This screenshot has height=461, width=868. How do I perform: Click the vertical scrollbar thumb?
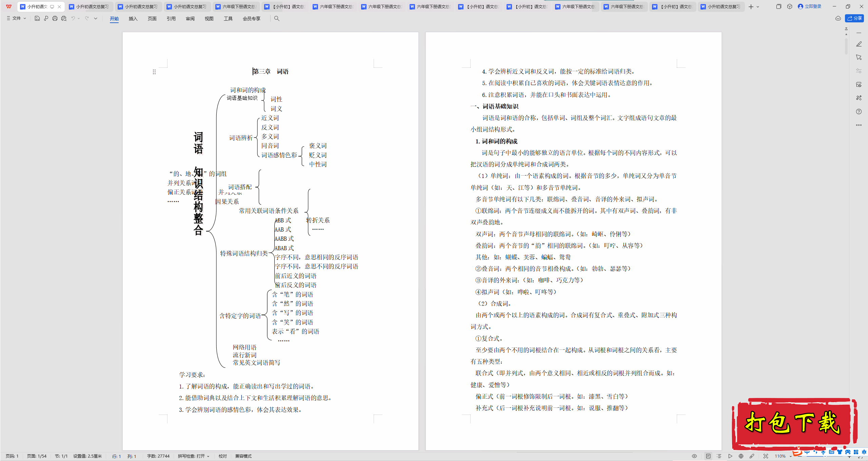pos(846,46)
